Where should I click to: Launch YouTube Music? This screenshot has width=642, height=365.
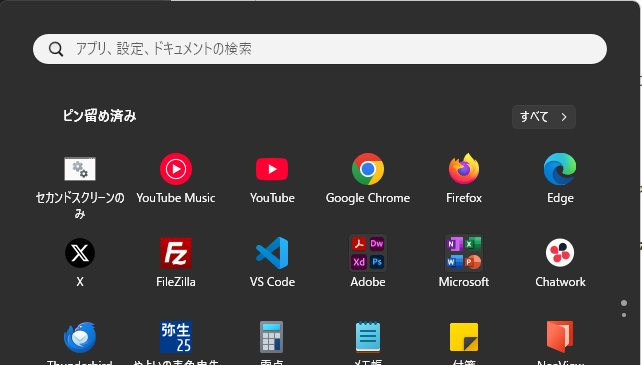[x=176, y=169]
